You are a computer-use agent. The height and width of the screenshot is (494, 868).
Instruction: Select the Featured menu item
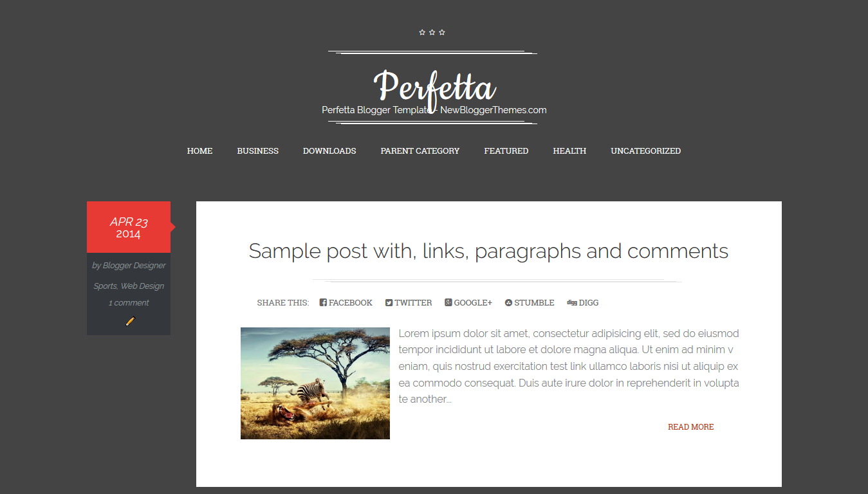(x=506, y=151)
